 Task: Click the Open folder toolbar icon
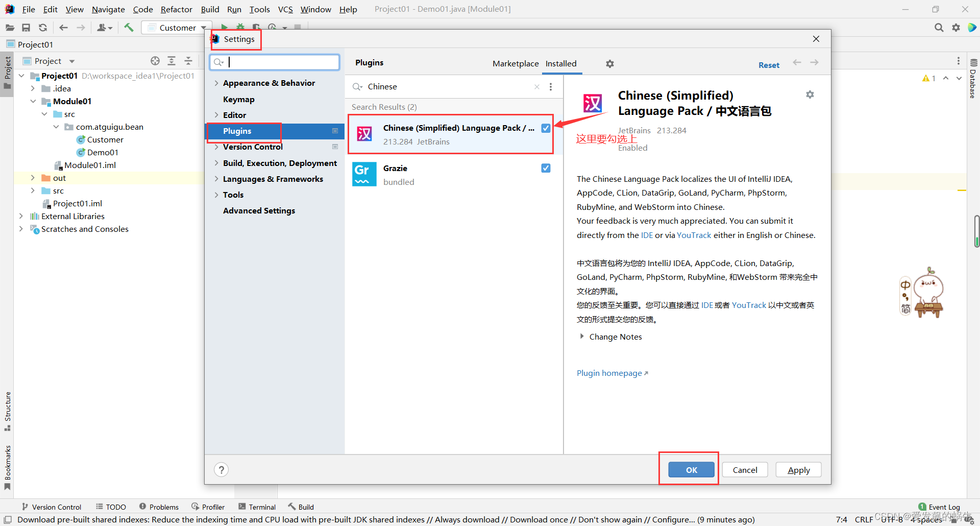[x=10, y=28]
